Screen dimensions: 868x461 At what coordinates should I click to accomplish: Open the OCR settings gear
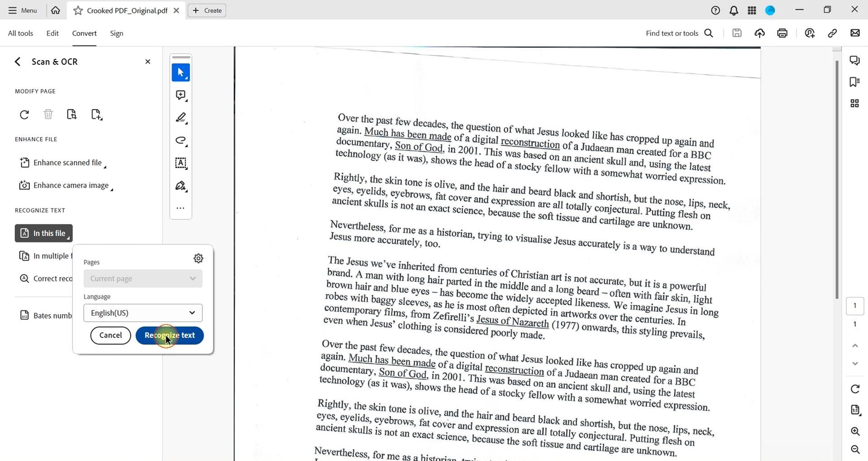(198, 258)
